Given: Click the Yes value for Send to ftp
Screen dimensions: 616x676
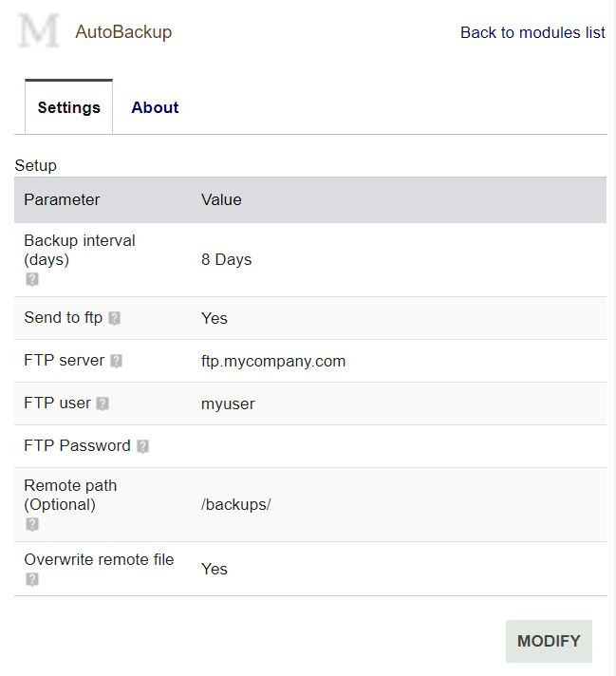Looking at the screenshot, I should pyautogui.click(x=215, y=318).
